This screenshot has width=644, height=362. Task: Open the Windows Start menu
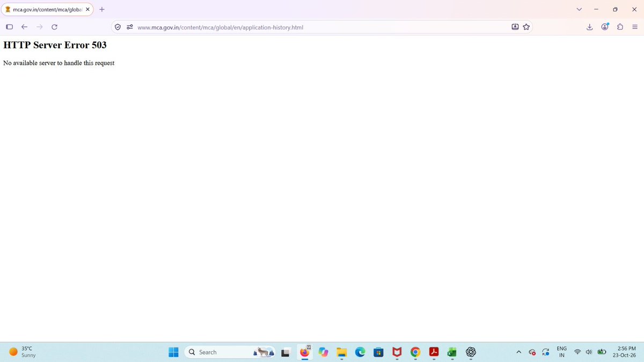[174, 352]
